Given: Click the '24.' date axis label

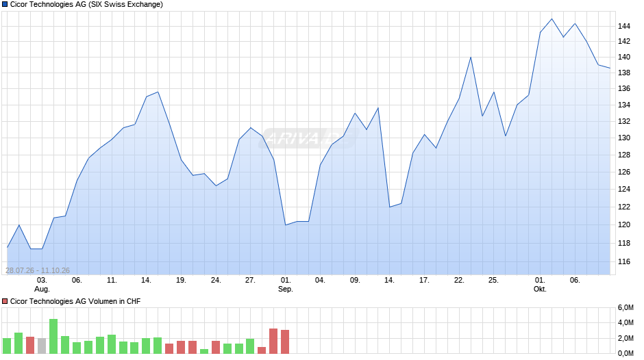Looking at the screenshot, I should point(216,281).
